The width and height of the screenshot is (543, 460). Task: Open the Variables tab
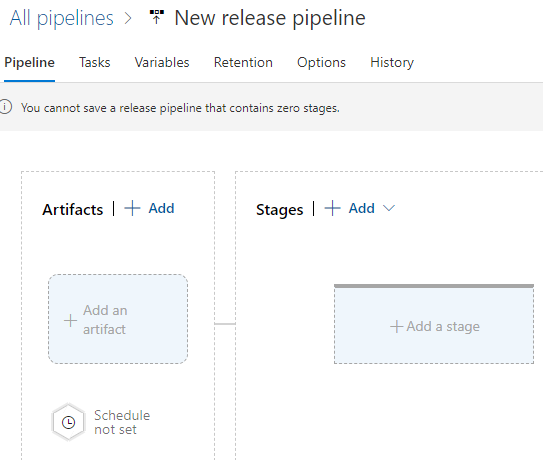pos(162,62)
